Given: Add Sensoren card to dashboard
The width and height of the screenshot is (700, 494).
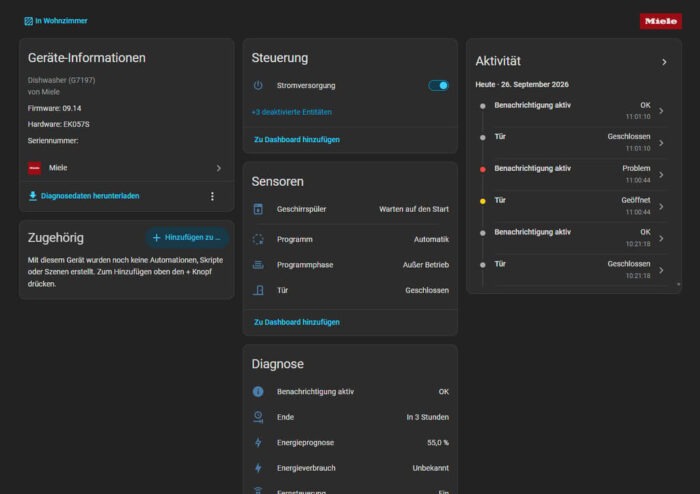Looking at the screenshot, I should [x=297, y=322].
